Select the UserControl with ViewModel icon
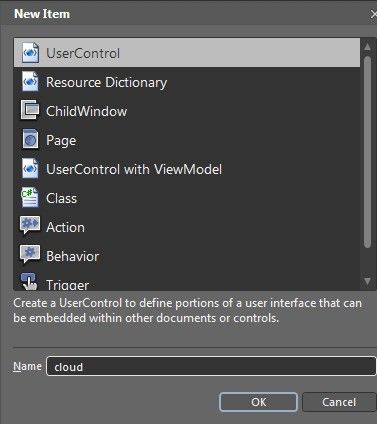The height and width of the screenshot is (424, 377). 30,168
